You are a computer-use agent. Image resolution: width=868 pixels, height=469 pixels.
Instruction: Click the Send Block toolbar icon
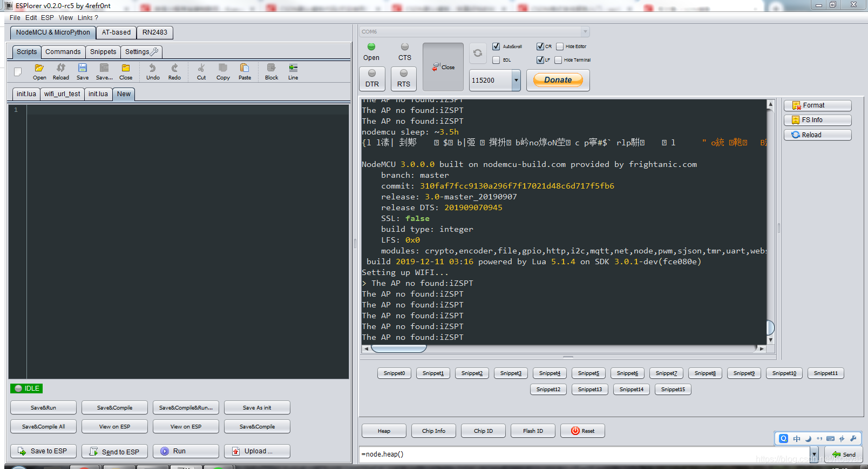tap(272, 71)
